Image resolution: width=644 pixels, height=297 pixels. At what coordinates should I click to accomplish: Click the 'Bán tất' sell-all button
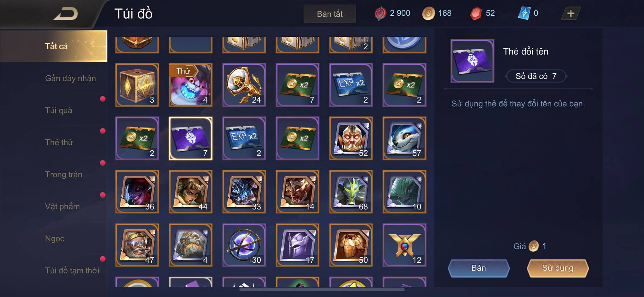click(x=330, y=14)
